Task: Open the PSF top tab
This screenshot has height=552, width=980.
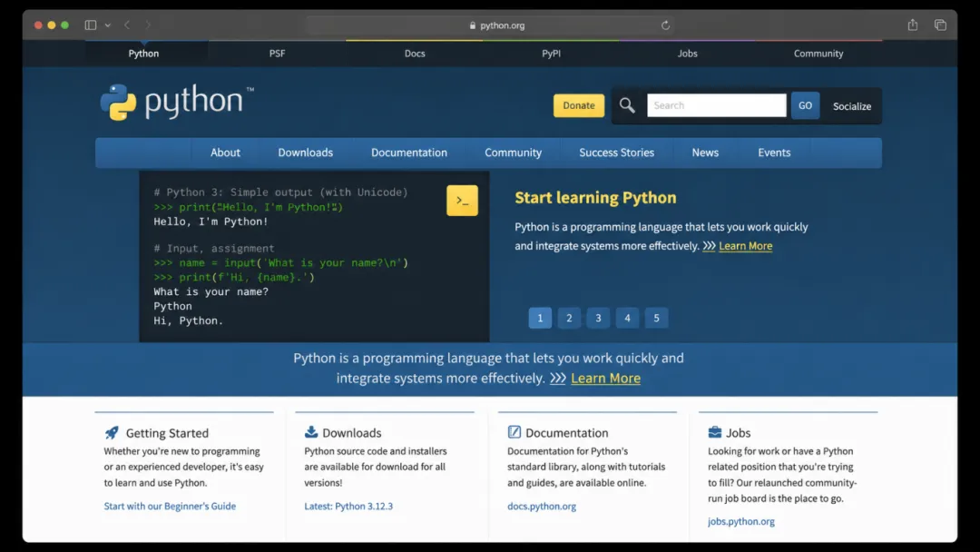Action: [x=277, y=54]
